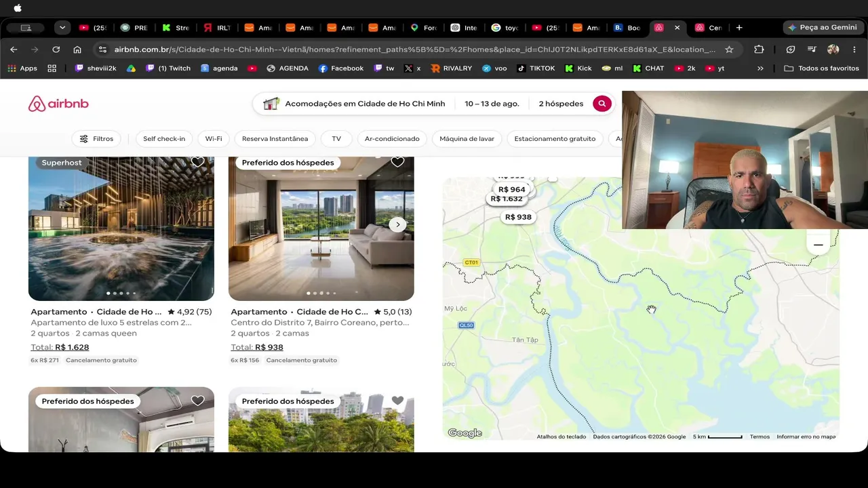Viewport: 868px width, 488px height.
Task: Open the tab groups grid icon
Action: 52,68
